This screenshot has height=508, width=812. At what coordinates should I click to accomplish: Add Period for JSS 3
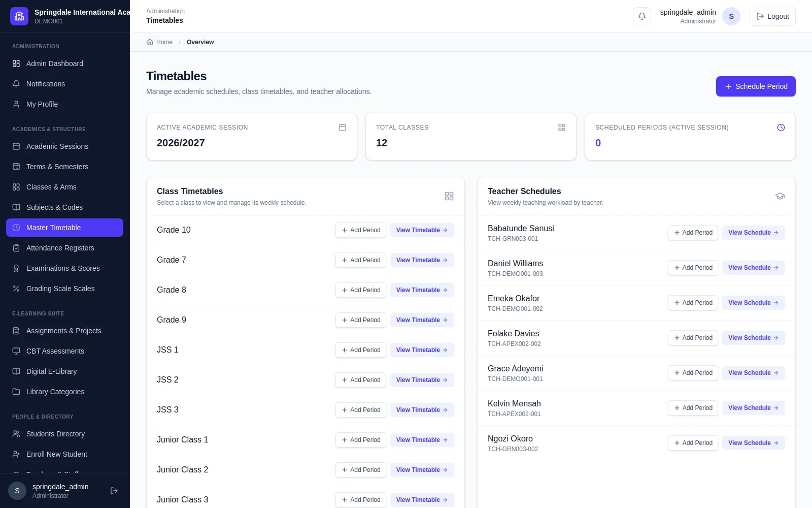point(361,410)
